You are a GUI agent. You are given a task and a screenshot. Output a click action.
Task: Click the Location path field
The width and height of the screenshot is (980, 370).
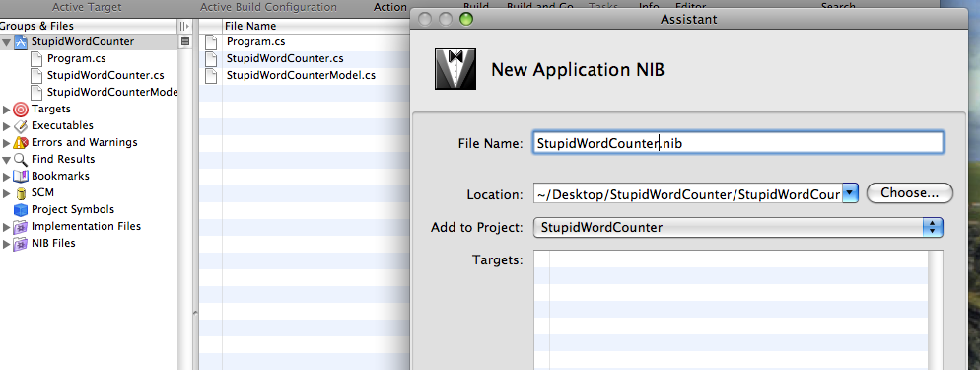tap(688, 193)
